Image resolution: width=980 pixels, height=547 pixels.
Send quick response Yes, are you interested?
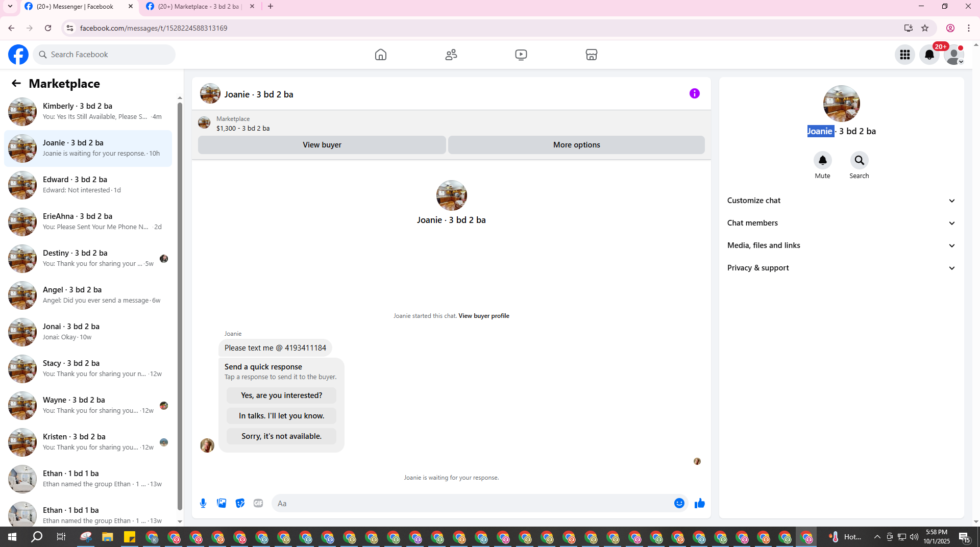[x=281, y=395]
